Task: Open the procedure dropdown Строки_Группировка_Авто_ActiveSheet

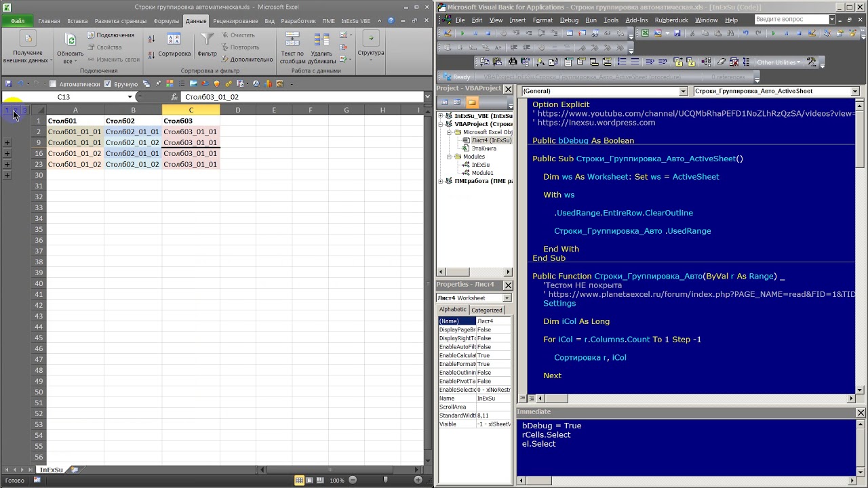Action: tap(854, 91)
